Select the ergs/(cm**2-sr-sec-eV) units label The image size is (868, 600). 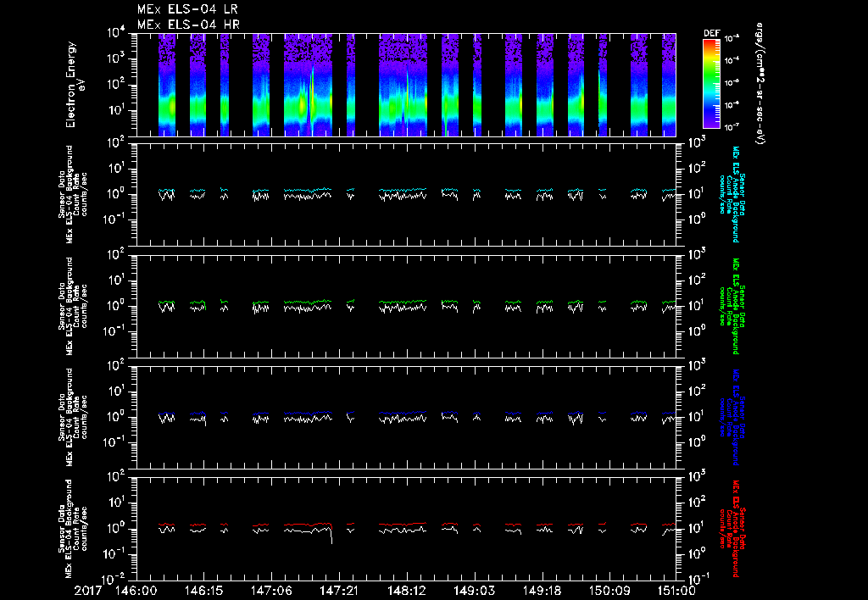pos(760,84)
